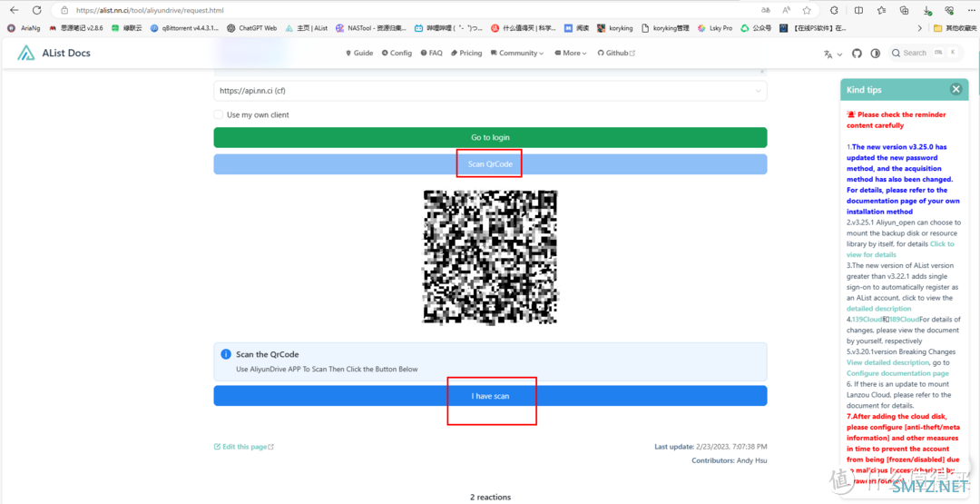This screenshot has width=980, height=504.
Task: Click the Edit this page link
Action: coord(243,447)
